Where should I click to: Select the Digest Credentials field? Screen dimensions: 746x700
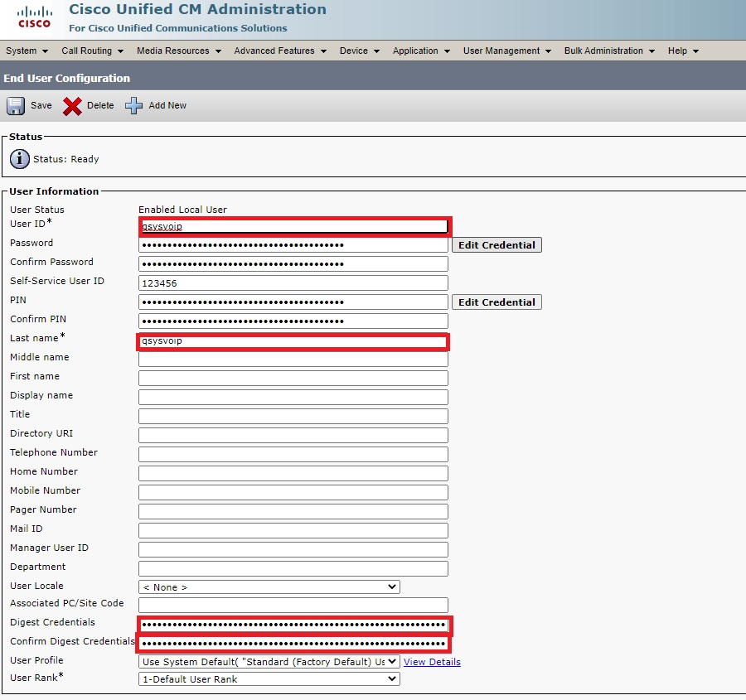coord(293,625)
